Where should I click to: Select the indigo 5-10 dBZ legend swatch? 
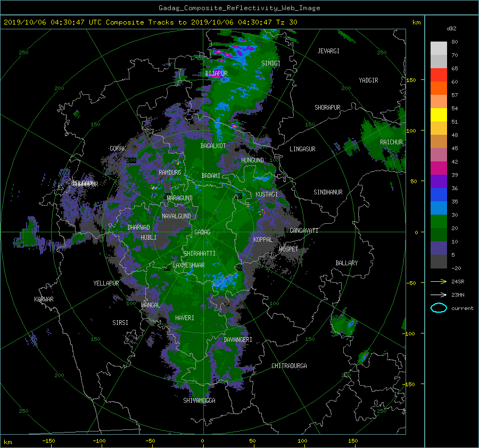tap(439, 248)
